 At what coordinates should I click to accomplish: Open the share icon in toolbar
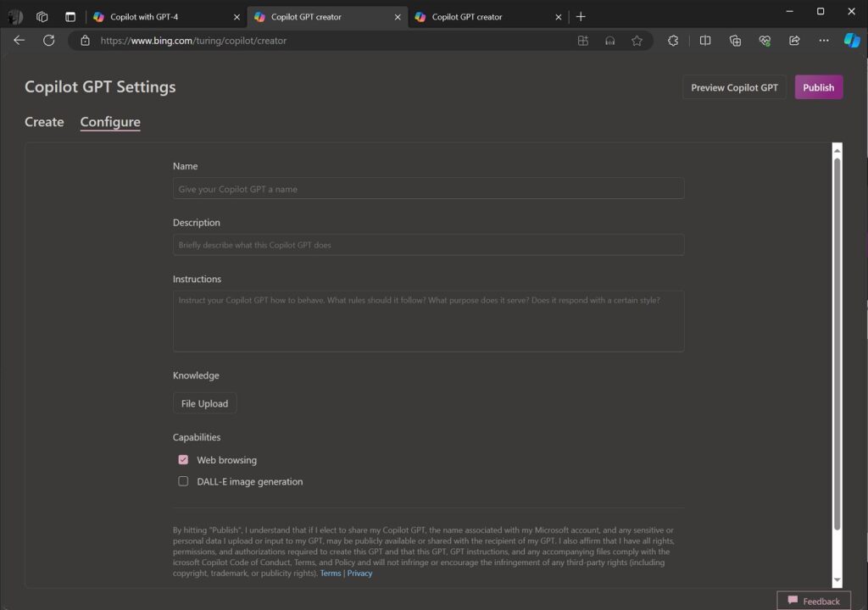point(794,40)
